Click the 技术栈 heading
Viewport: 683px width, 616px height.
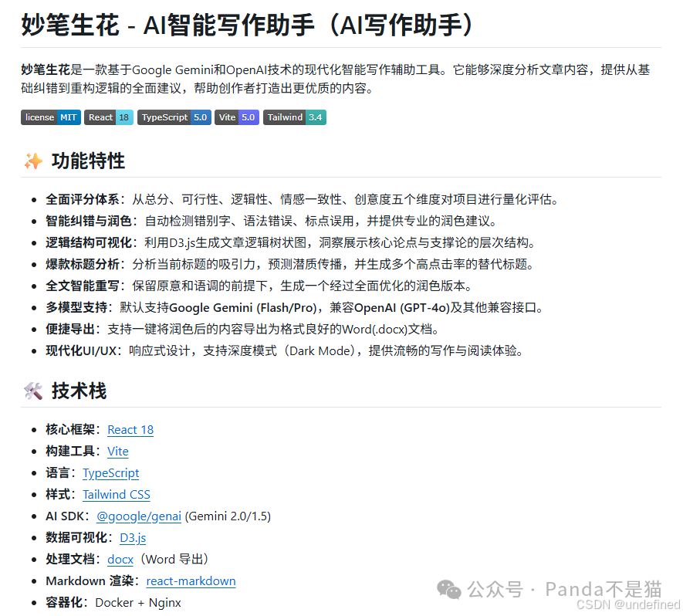79,391
